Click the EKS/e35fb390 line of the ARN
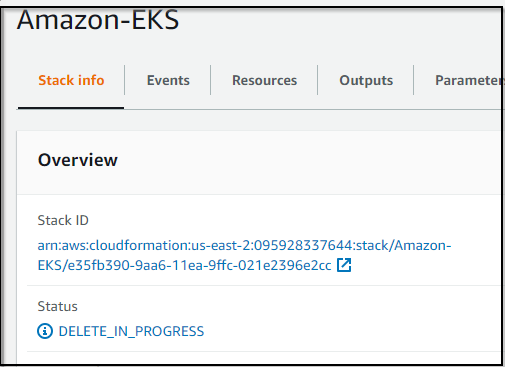 click(x=184, y=266)
